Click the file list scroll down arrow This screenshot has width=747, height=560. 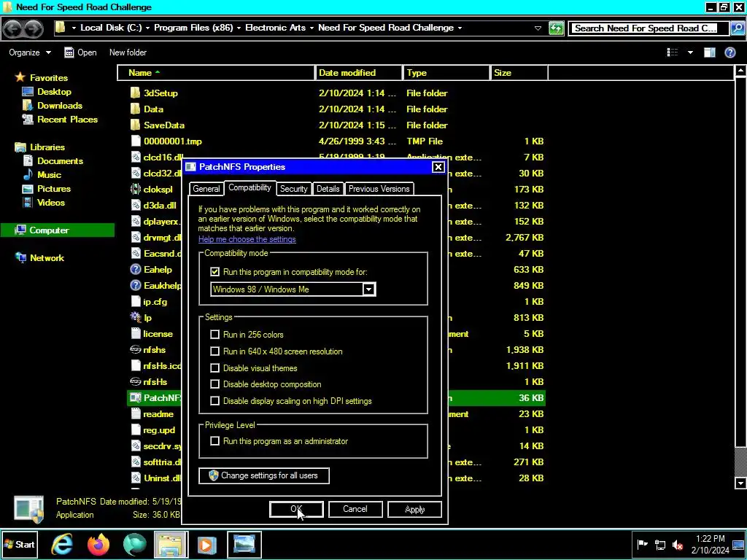point(740,483)
